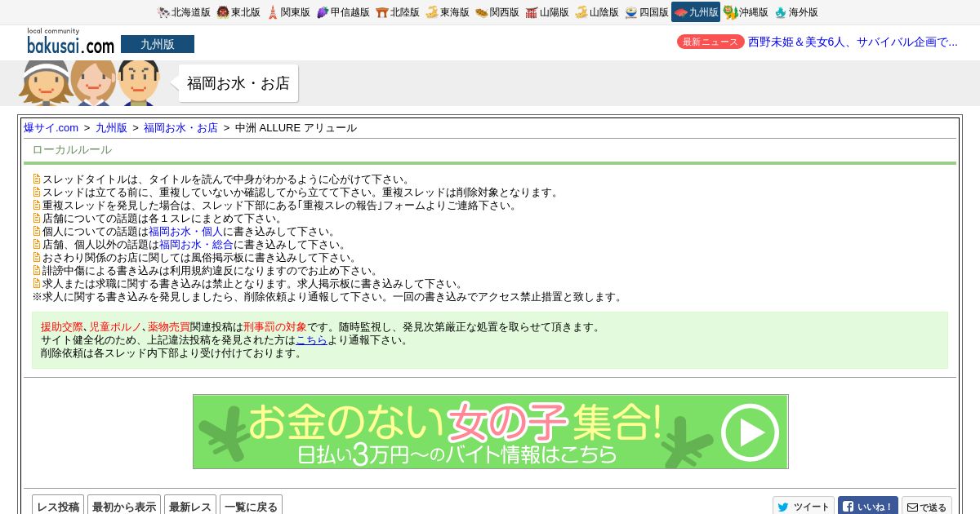
Task: Click the three faces mascot image
Action: coord(90,82)
